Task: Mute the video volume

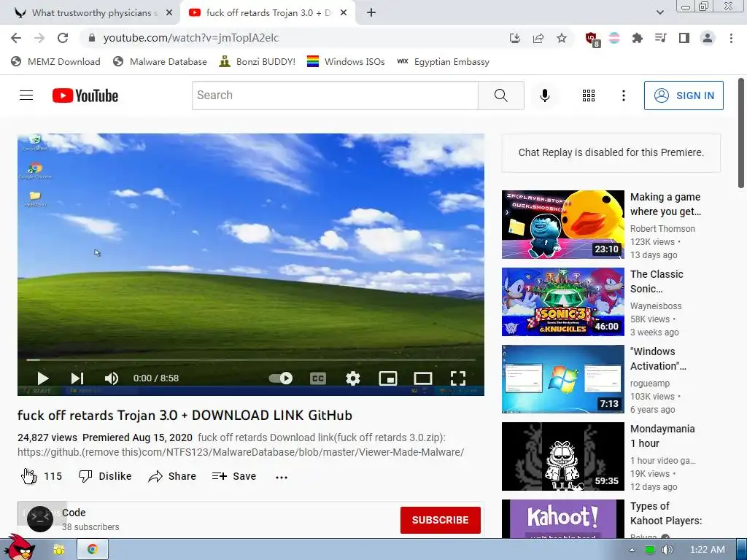Action: pyautogui.click(x=112, y=378)
